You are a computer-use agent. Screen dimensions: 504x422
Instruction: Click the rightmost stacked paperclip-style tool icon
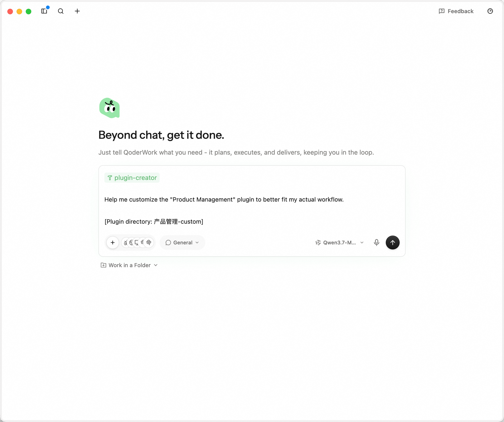149,242
